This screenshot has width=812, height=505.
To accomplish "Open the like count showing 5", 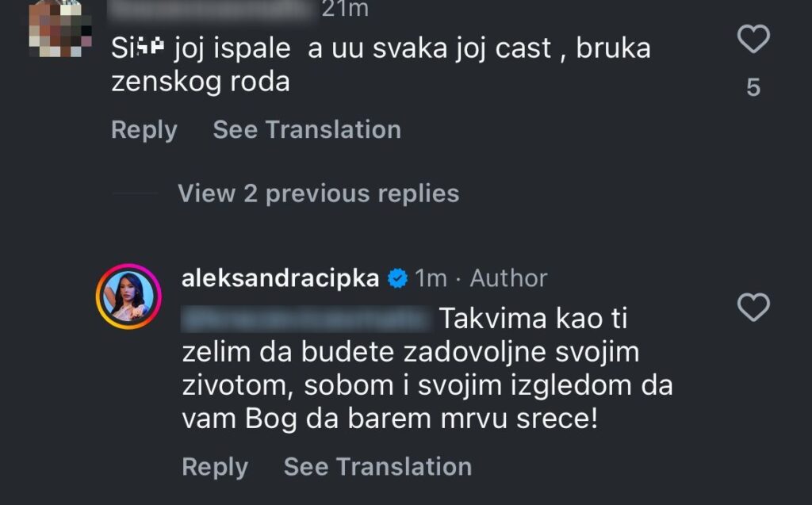I will point(753,87).
